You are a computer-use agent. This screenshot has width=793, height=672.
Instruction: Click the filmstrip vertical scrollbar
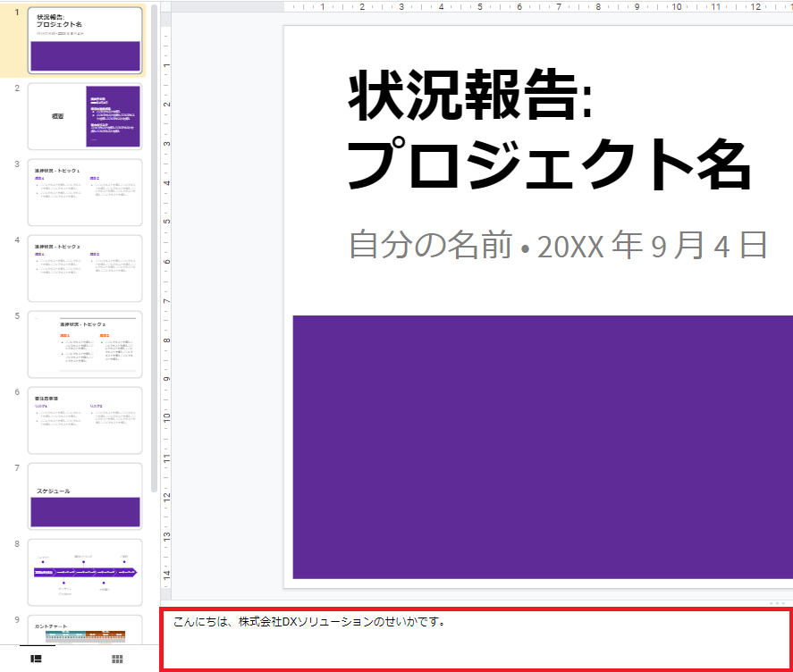coord(154,248)
